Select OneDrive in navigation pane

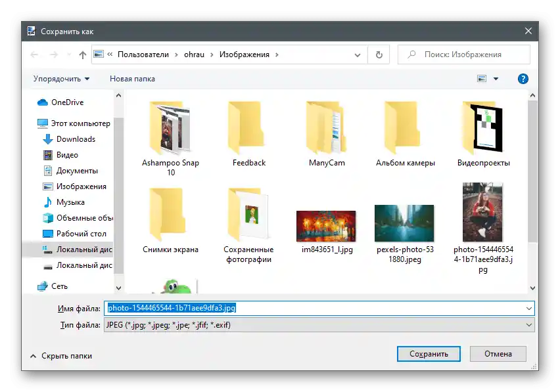click(60, 102)
